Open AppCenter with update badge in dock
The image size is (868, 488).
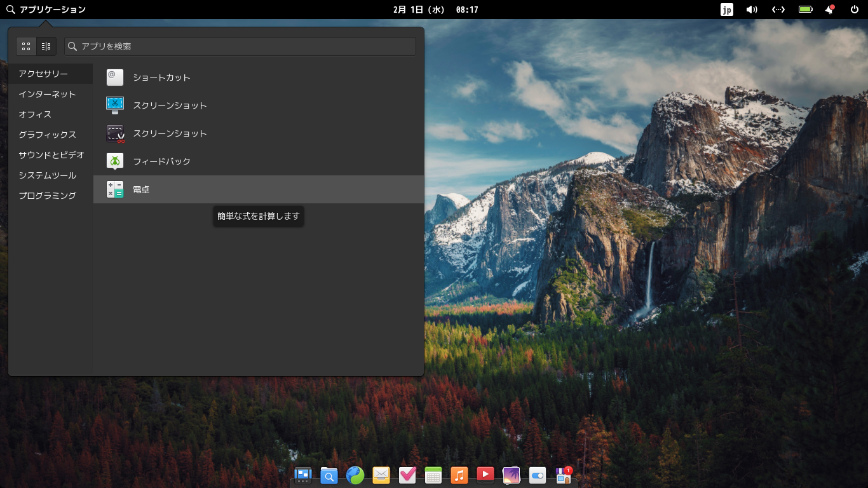click(x=564, y=475)
